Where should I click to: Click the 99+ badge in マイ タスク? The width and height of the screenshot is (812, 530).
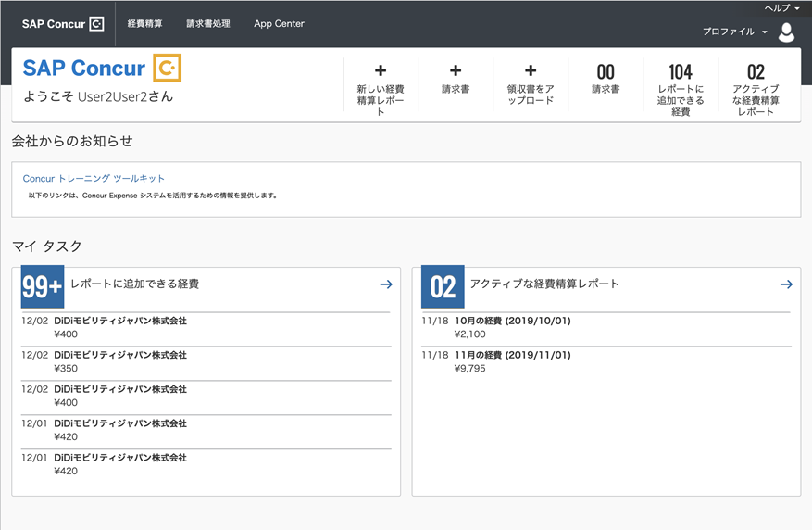click(x=43, y=286)
